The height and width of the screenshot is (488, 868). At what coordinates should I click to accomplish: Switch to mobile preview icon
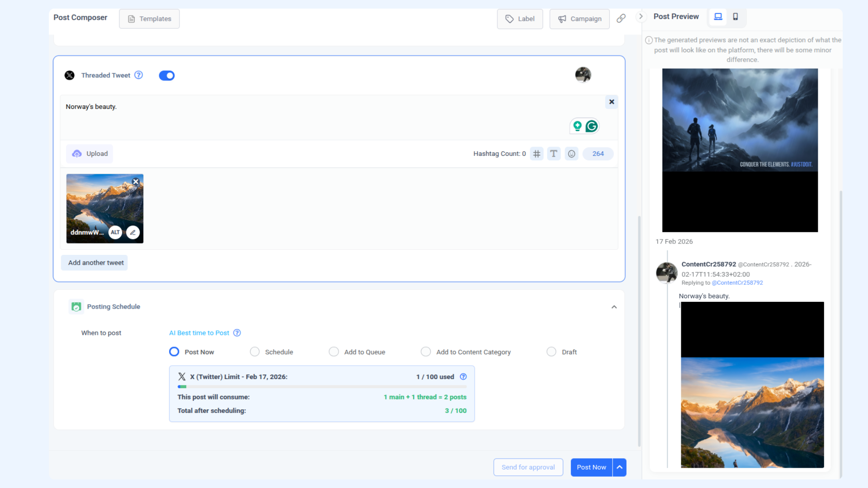point(736,17)
